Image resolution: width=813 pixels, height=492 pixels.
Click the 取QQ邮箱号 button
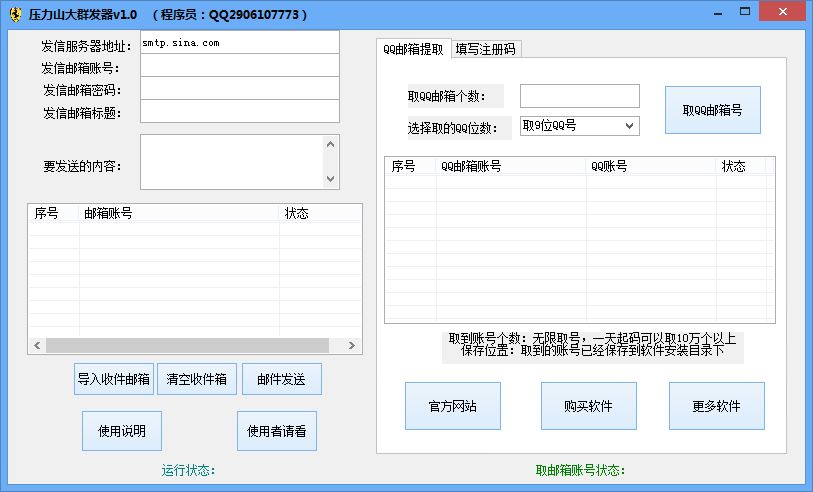pyautogui.click(x=712, y=110)
